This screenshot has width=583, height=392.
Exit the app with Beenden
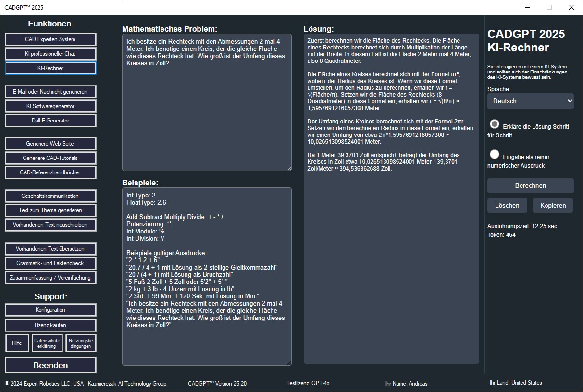(x=50, y=365)
